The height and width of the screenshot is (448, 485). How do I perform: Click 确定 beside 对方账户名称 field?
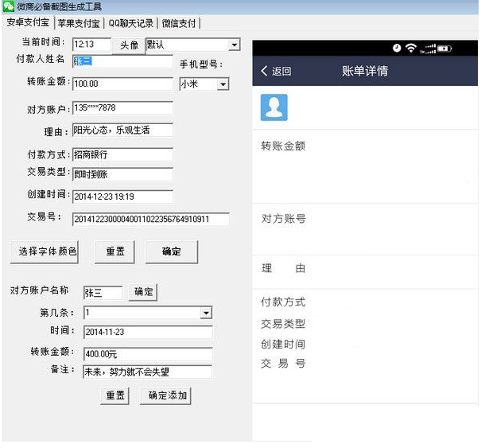(x=143, y=292)
